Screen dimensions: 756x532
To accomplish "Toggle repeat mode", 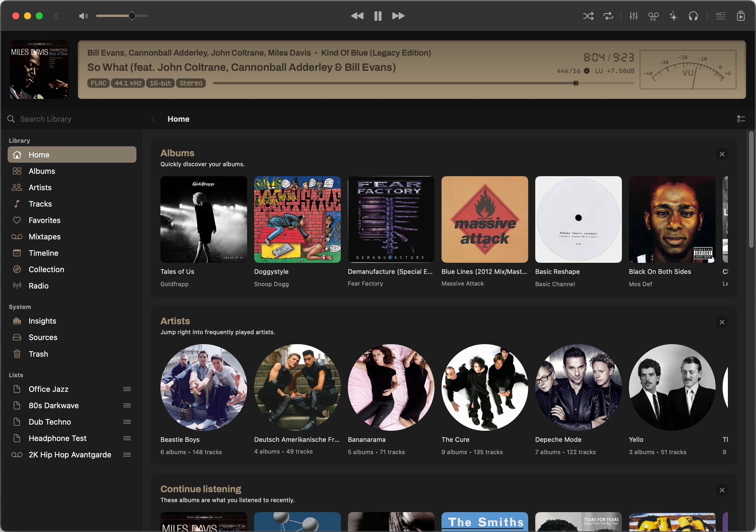I will click(x=608, y=16).
